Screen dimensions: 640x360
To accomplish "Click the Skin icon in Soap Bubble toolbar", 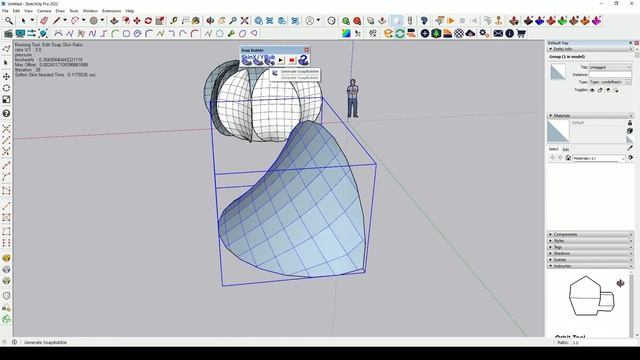I will coord(247,60).
